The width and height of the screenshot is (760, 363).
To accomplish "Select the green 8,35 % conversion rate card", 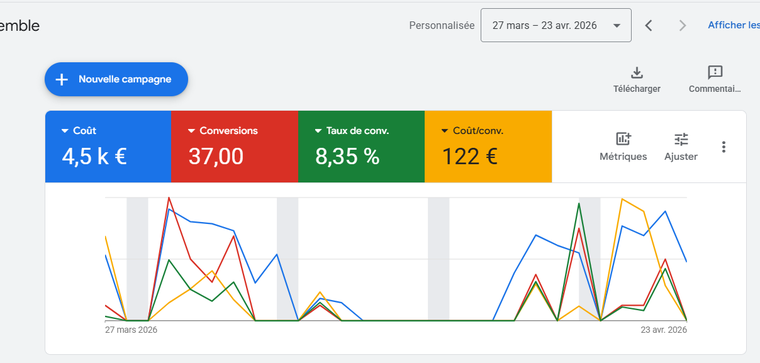I will (361, 147).
